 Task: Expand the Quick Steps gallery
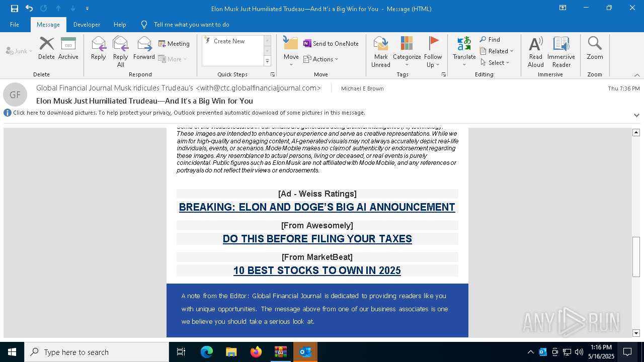tap(267, 61)
